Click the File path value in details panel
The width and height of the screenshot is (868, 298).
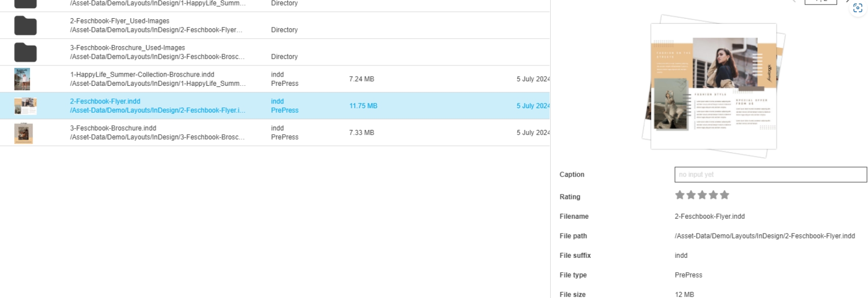pyautogui.click(x=764, y=236)
